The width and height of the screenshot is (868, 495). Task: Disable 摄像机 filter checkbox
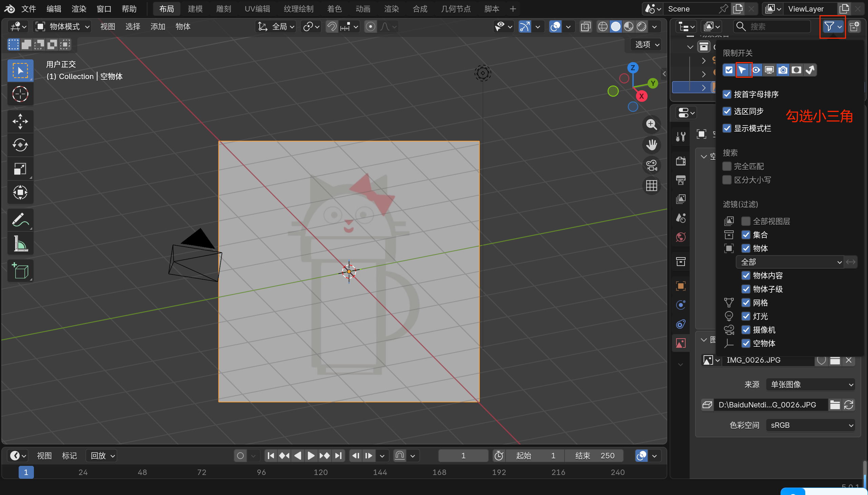[x=746, y=330]
